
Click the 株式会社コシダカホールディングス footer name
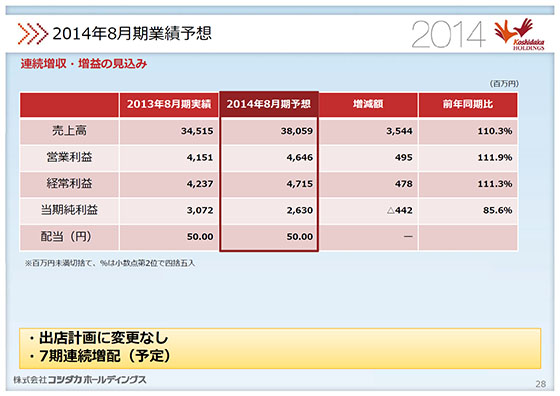coord(80,380)
